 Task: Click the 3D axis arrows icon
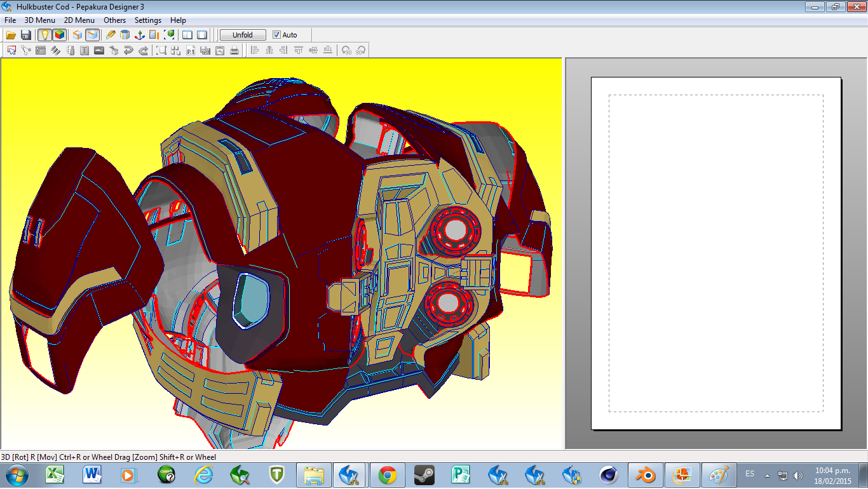pos(140,35)
